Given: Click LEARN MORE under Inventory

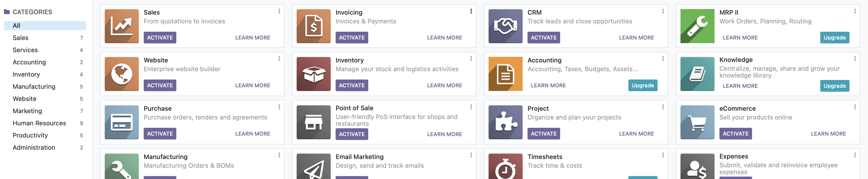Looking at the screenshot, I should (x=445, y=85).
